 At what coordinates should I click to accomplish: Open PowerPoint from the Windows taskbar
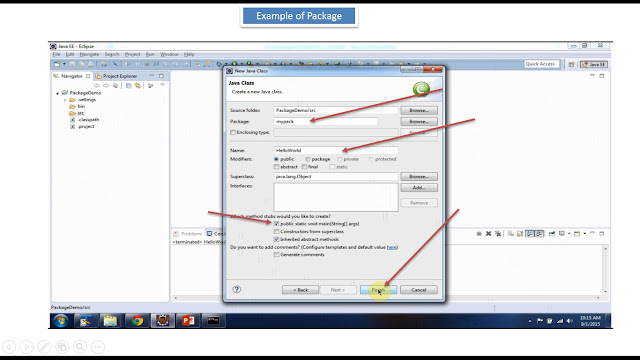click(188, 321)
